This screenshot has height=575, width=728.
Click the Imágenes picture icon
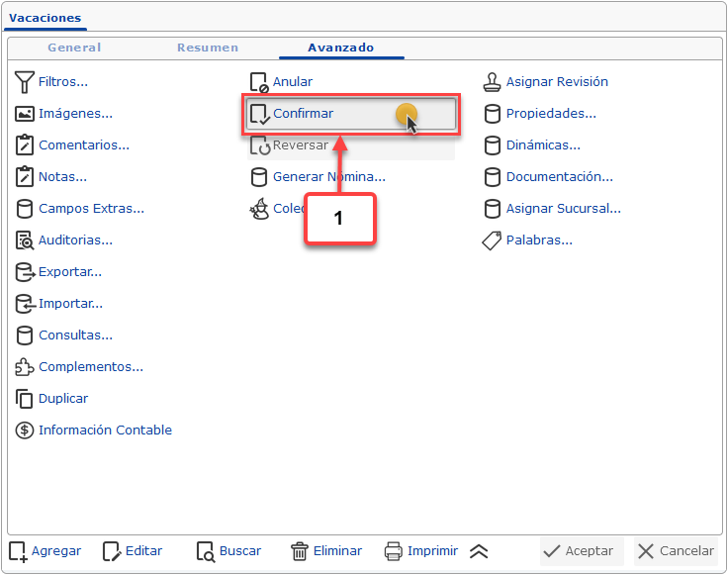(x=24, y=114)
